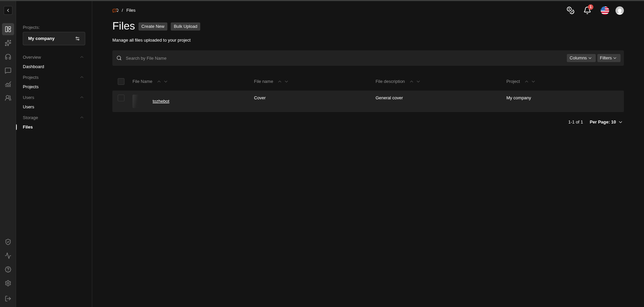The image size is (644, 307).
Task: Click the logout exit icon
Action: pos(8,299)
